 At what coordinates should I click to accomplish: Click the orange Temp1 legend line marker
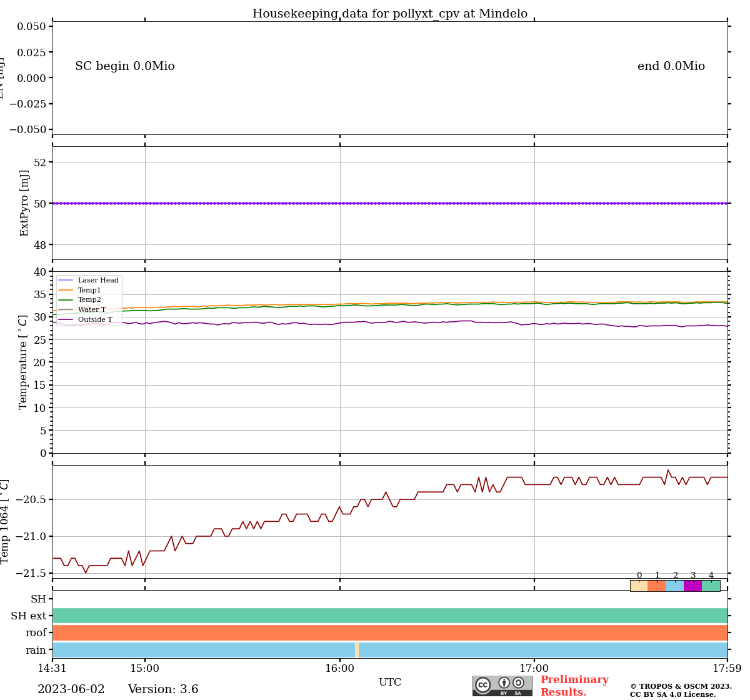point(66,291)
